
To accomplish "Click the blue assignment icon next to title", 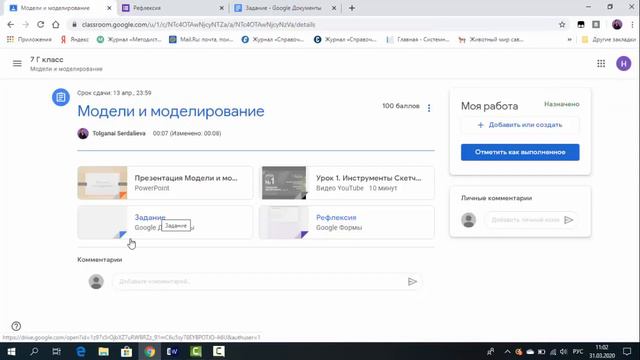I will tap(61, 97).
